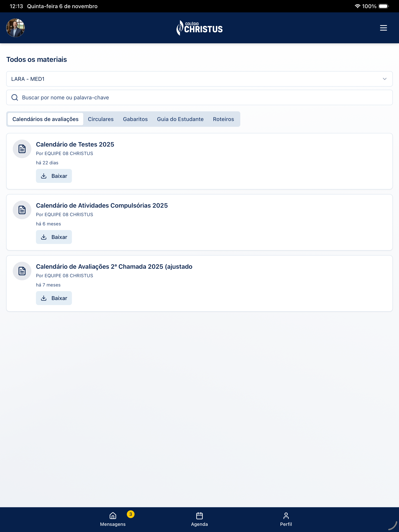Expand the LARA - MED1 student dropdown

pyautogui.click(x=199, y=79)
